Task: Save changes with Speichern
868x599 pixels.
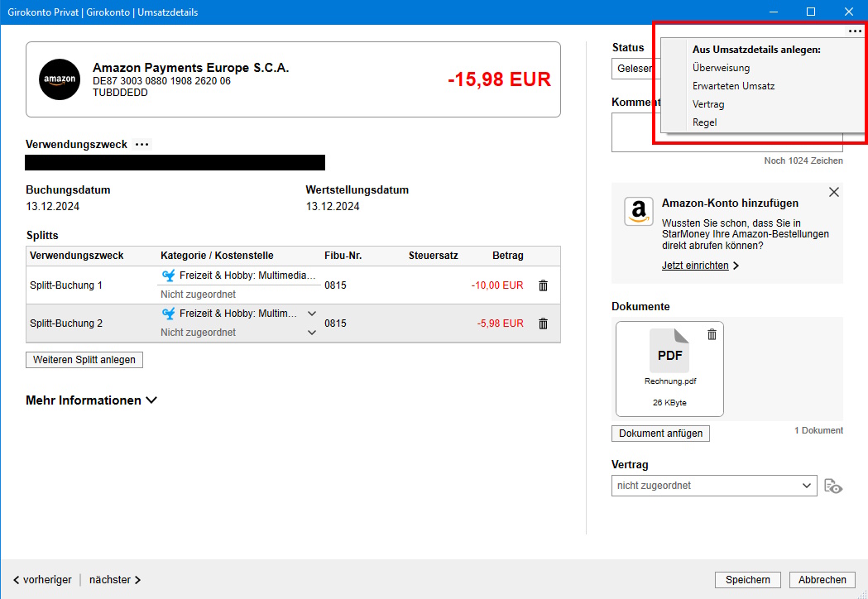Action: coord(747,580)
